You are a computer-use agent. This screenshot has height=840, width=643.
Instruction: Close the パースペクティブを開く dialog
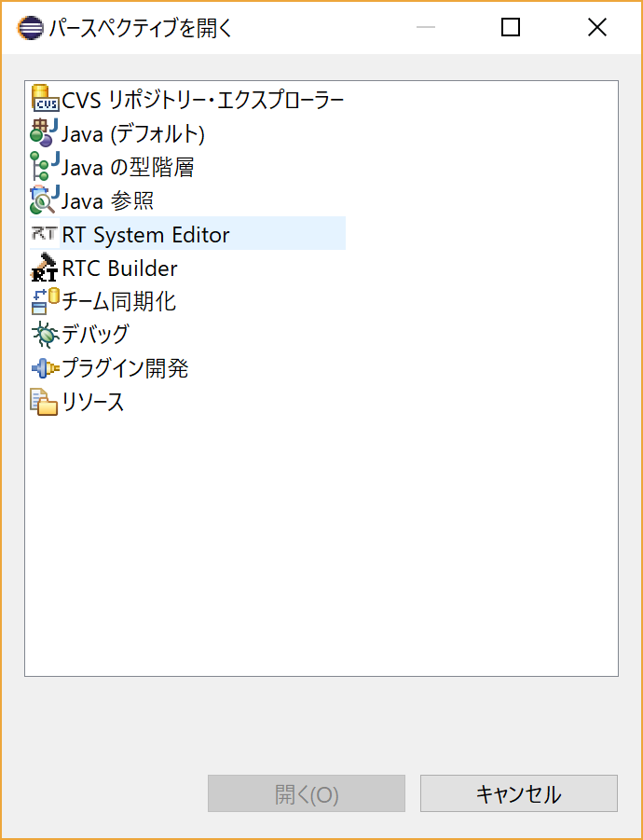(x=597, y=27)
